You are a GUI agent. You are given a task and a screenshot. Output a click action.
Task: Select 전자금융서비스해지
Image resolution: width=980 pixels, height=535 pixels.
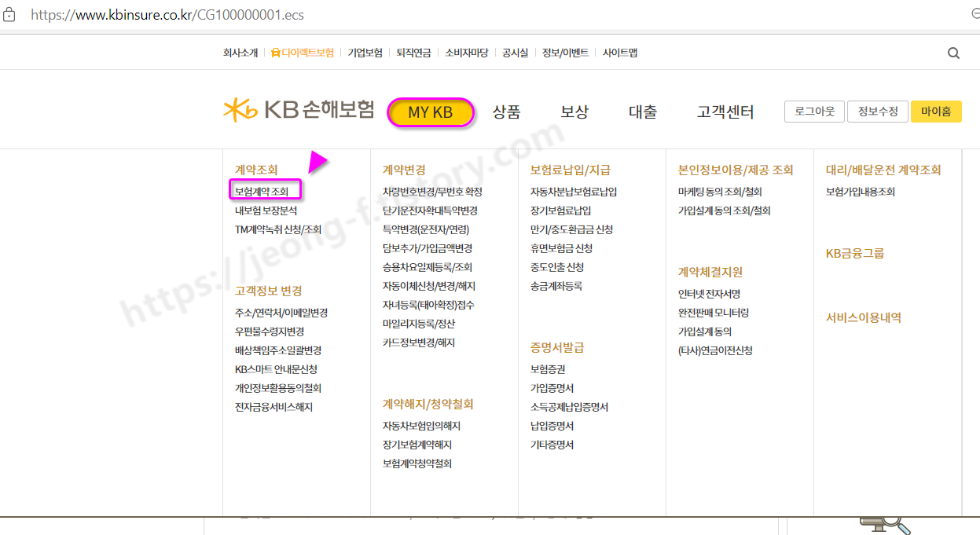coord(273,407)
